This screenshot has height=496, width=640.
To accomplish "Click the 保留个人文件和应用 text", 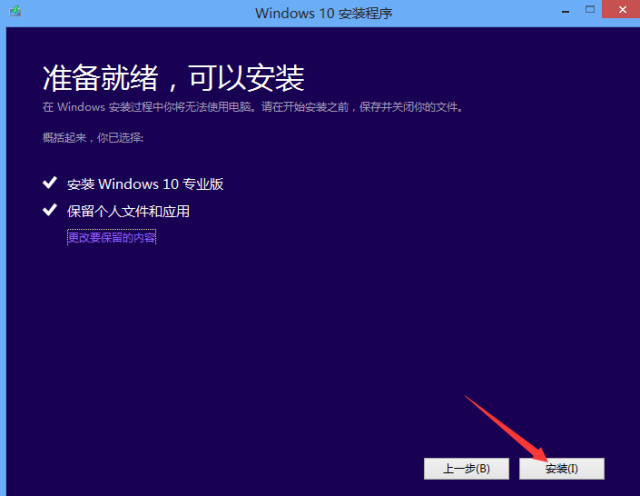I will click(x=128, y=211).
